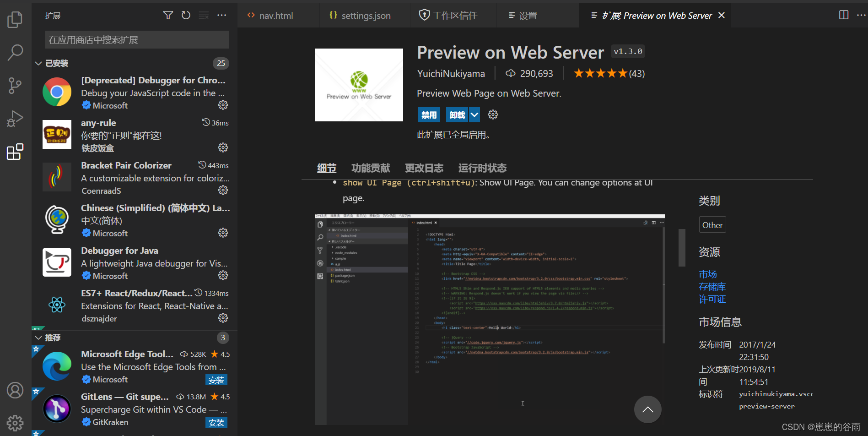Split the editor to the right
Viewport: 868px width, 436px height.
[844, 15]
